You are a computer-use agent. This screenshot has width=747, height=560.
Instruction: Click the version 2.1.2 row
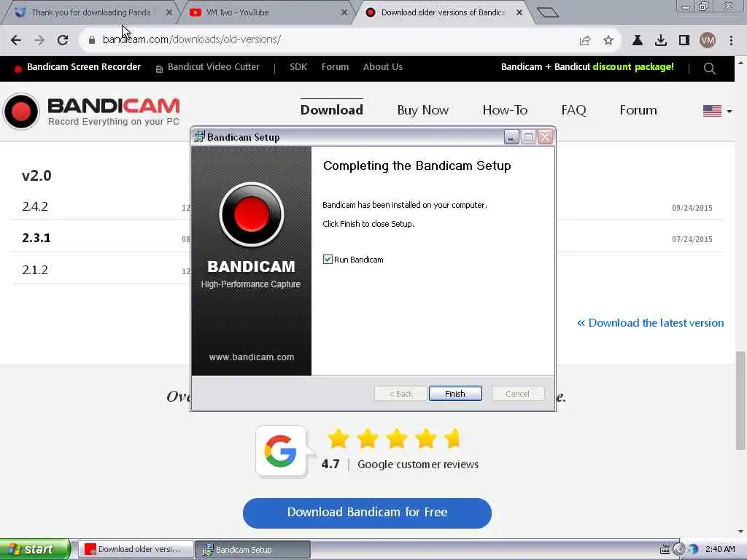pos(101,270)
